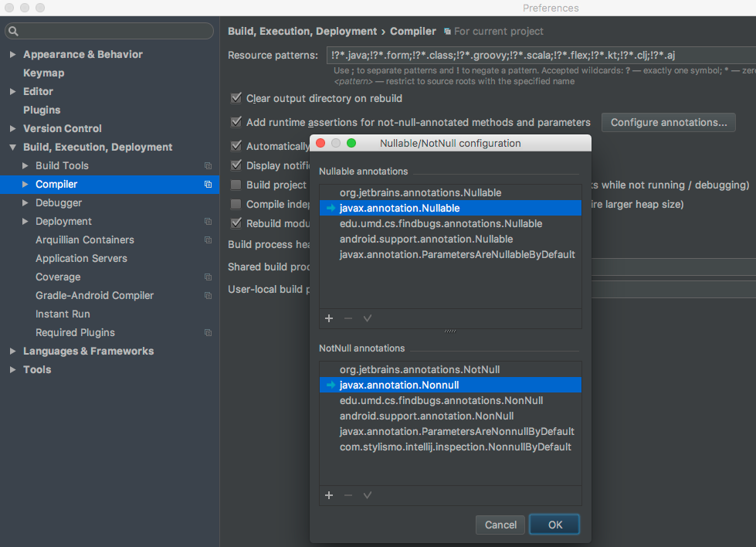Toggle Display notification checkbox

click(236, 165)
